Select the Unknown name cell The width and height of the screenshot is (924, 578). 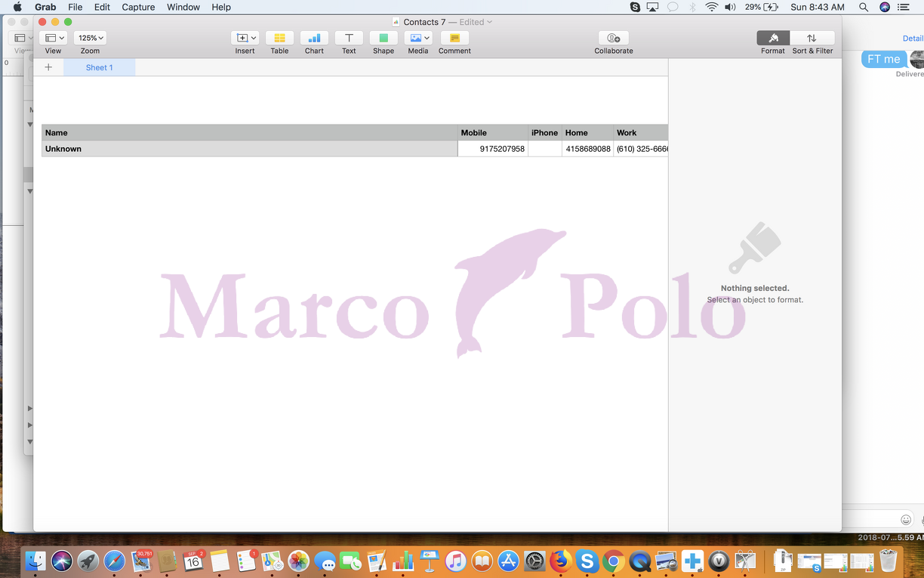tap(249, 149)
